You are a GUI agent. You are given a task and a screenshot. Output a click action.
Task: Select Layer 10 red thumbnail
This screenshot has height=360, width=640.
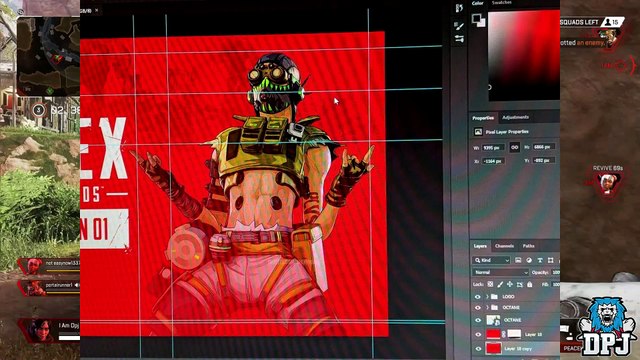[493, 334]
